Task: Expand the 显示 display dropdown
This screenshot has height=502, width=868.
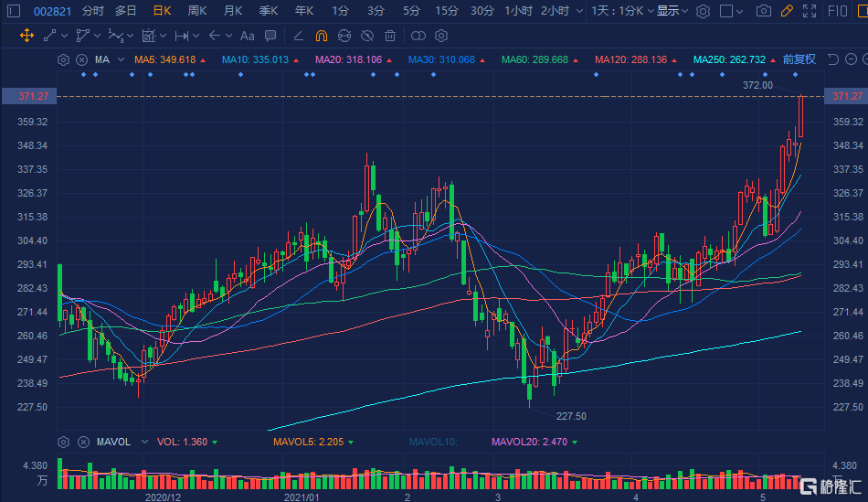Action: 672,11
